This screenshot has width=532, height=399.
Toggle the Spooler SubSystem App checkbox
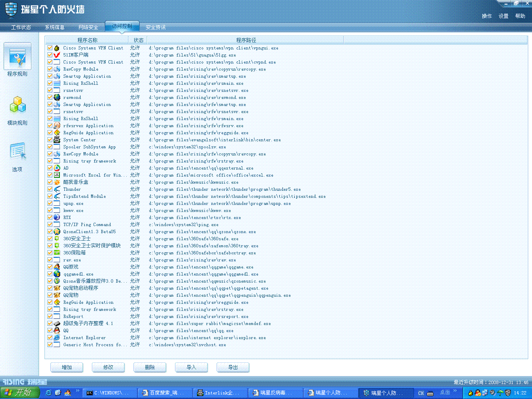[50, 147]
